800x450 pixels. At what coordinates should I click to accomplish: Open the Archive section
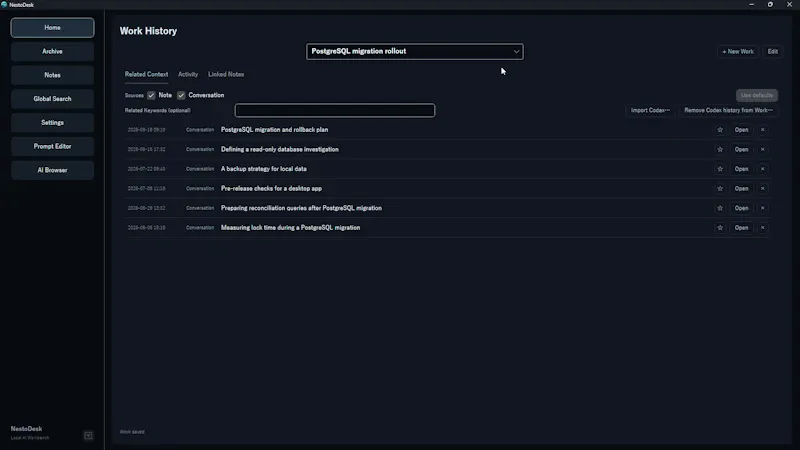(x=53, y=52)
